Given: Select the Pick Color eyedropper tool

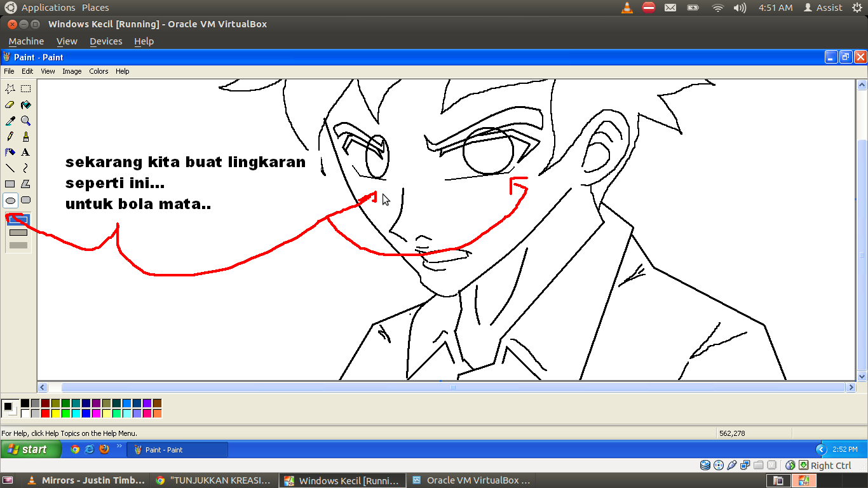Looking at the screenshot, I should point(10,121).
